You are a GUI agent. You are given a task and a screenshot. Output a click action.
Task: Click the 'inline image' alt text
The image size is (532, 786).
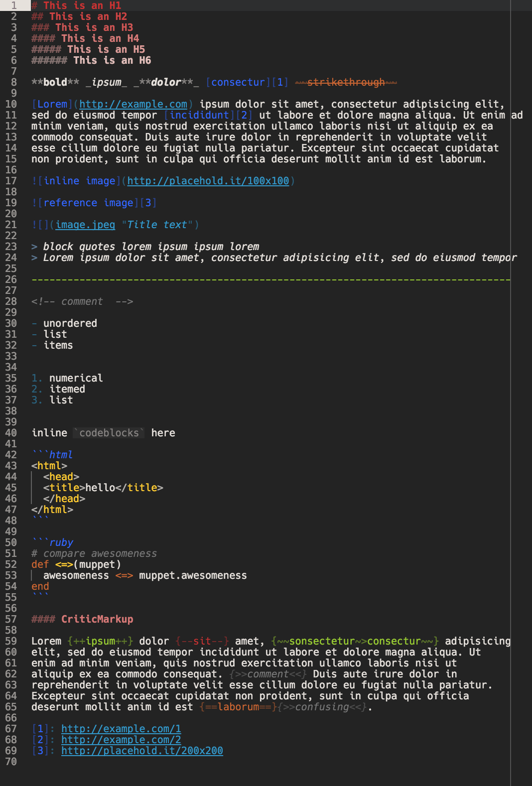(79, 181)
